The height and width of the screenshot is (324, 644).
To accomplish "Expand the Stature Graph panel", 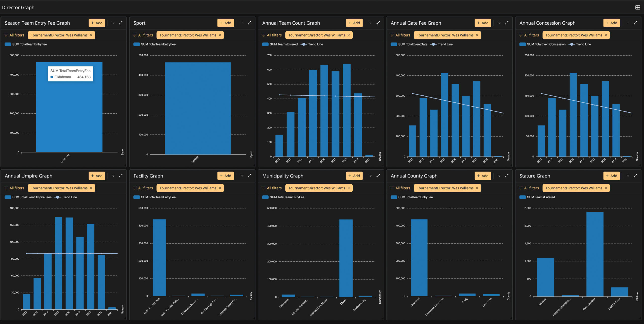I will click(x=635, y=176).
